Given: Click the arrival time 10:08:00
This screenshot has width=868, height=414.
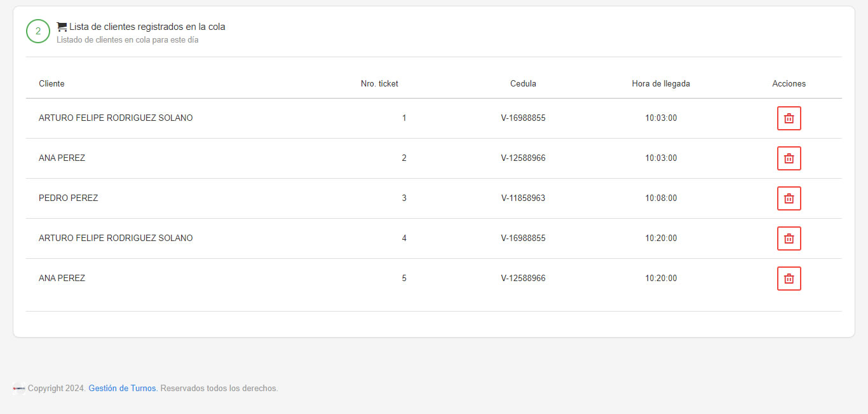Looking at the screenshot, I should [x=661, y=198].
